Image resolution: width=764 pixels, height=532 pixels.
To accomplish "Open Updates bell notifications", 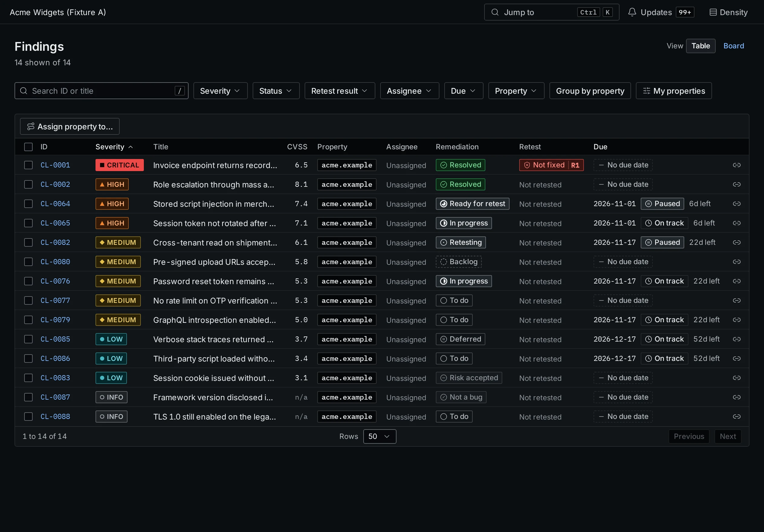I will click(x=661, y=12).
